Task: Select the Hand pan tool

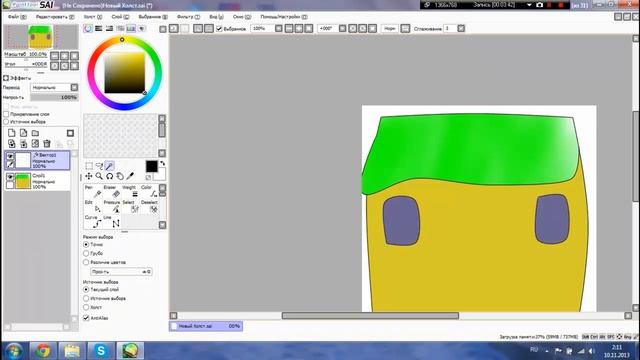Action: pos(120,176)
